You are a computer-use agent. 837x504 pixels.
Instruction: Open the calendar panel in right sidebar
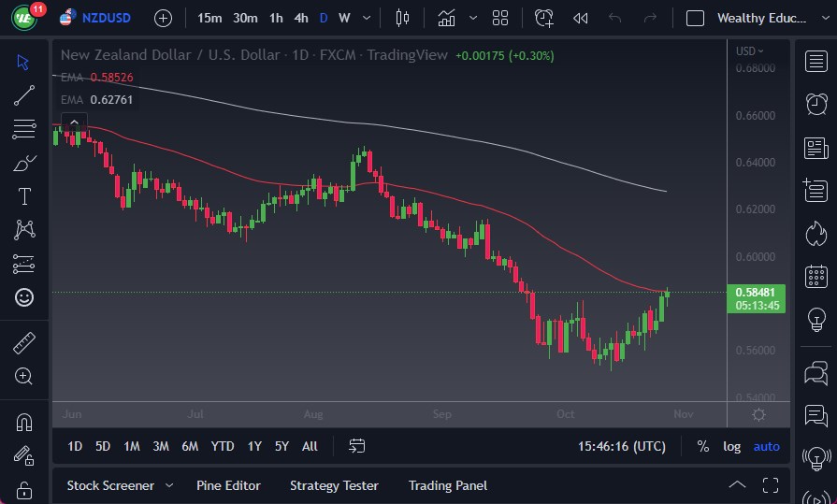(x=815, y=276)
